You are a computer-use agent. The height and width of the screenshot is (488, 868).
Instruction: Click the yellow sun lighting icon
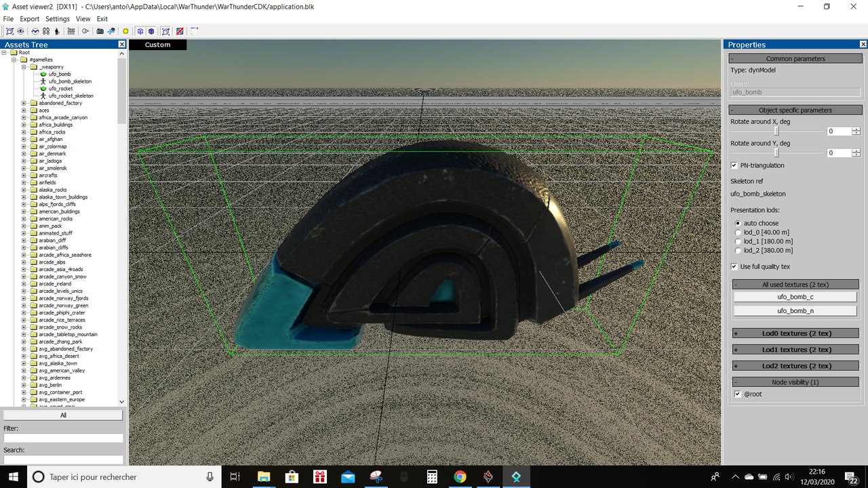pos(125,31)
